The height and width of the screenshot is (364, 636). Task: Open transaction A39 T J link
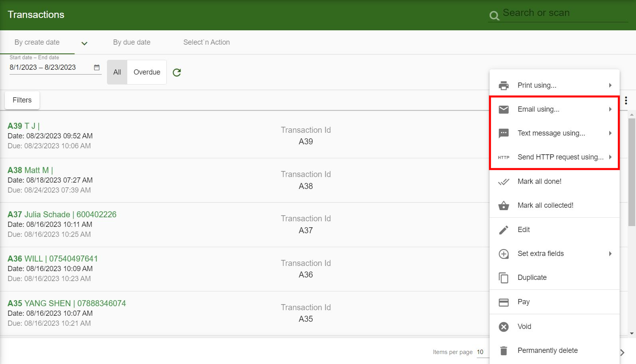[24, 126]
